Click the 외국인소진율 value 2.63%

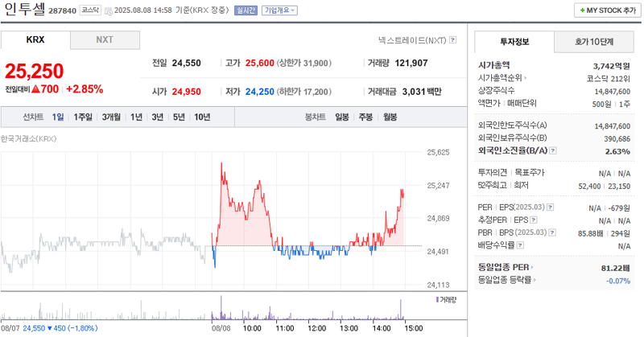pyautogui.click(x=617, y=151)
